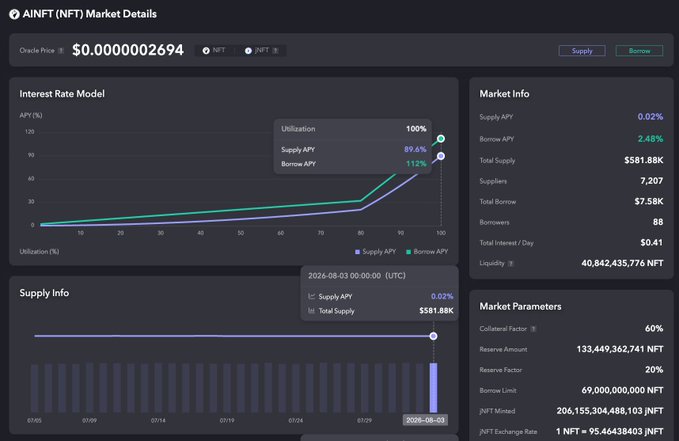
Task: Click the 89.6% Supply APY tooltip value
Action: tap(415, 149)
